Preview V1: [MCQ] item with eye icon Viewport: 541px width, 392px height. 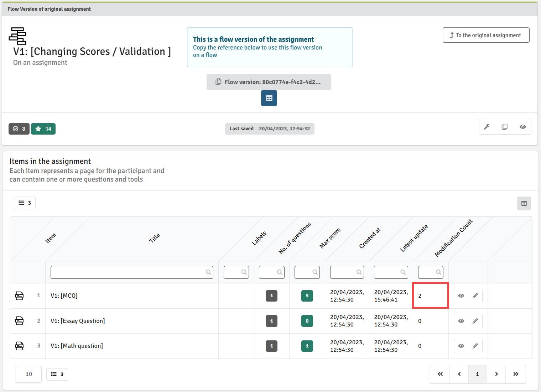pos(461,296)
